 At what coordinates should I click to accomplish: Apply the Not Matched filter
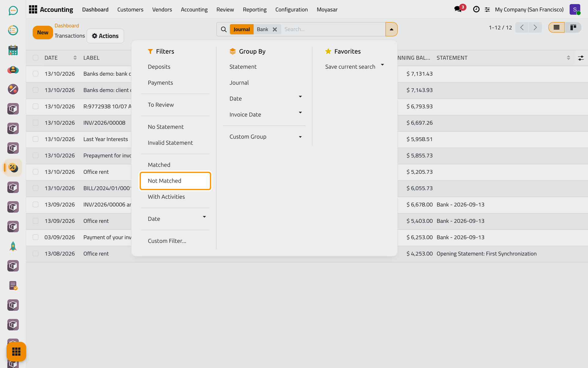pyautogui.click(x=175, y=181)
